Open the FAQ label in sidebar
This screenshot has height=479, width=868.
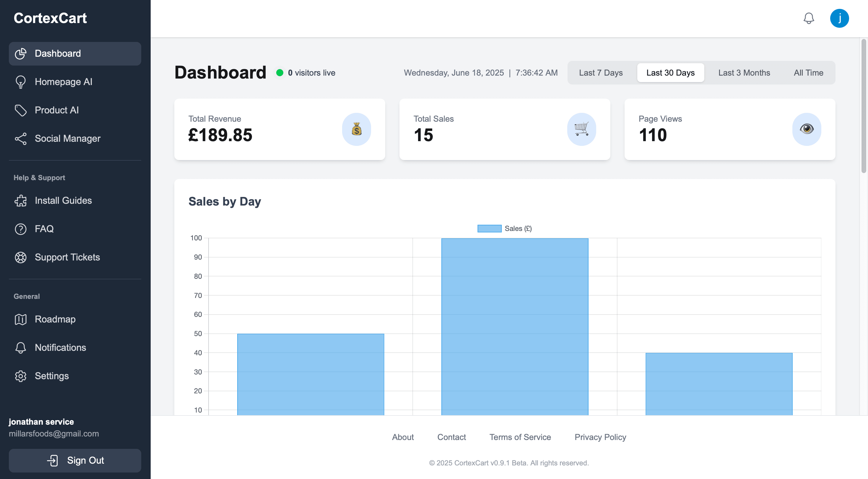coord(44,229)
